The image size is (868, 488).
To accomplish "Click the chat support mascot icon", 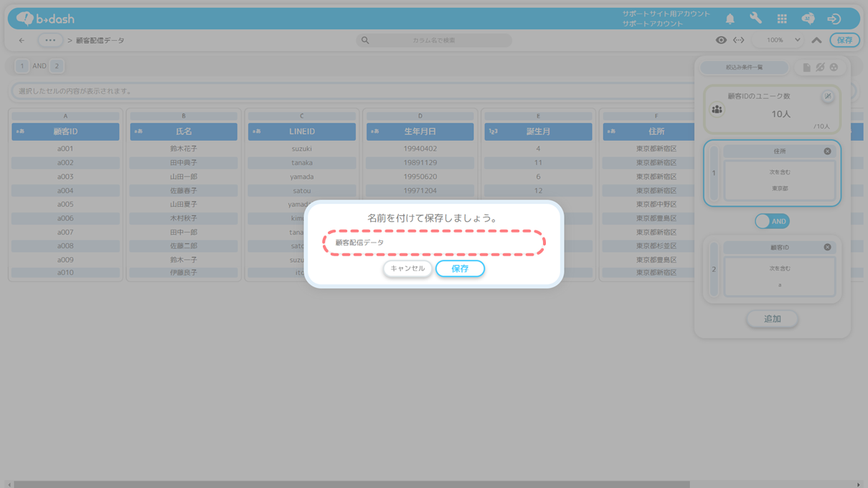I will [x=808, y=19].
